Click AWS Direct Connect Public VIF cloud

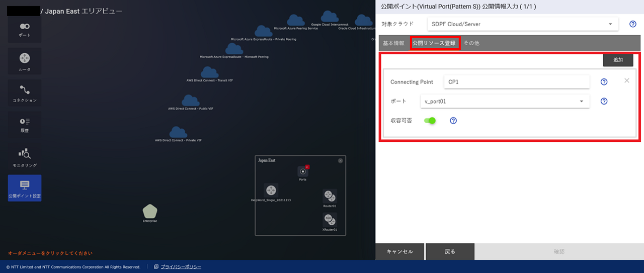point(190,100)
